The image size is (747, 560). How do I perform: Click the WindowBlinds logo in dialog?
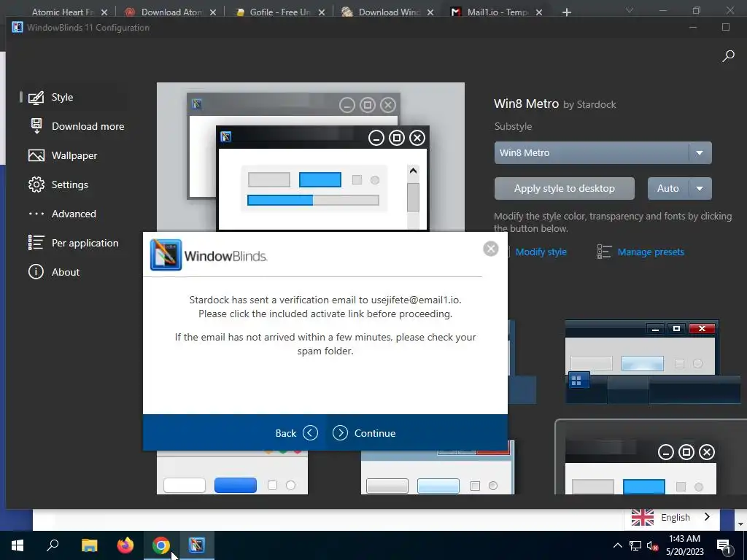[x=209, y=255]
